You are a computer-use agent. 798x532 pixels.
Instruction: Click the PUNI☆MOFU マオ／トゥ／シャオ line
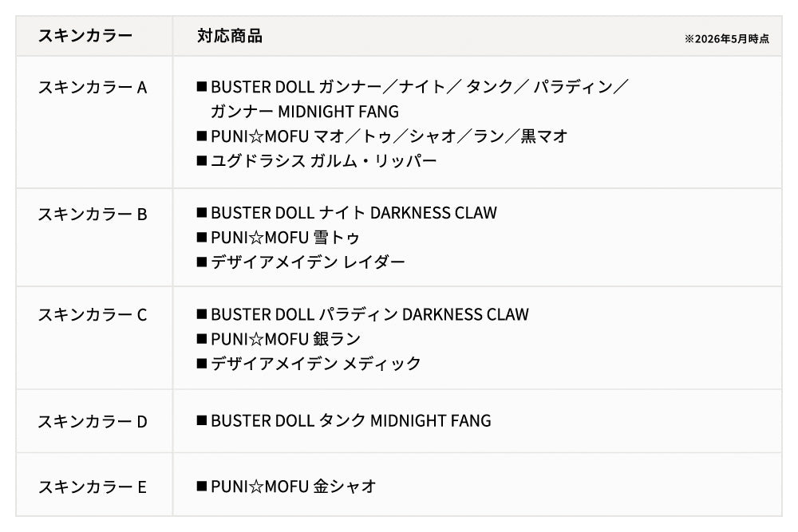point(382,136)
